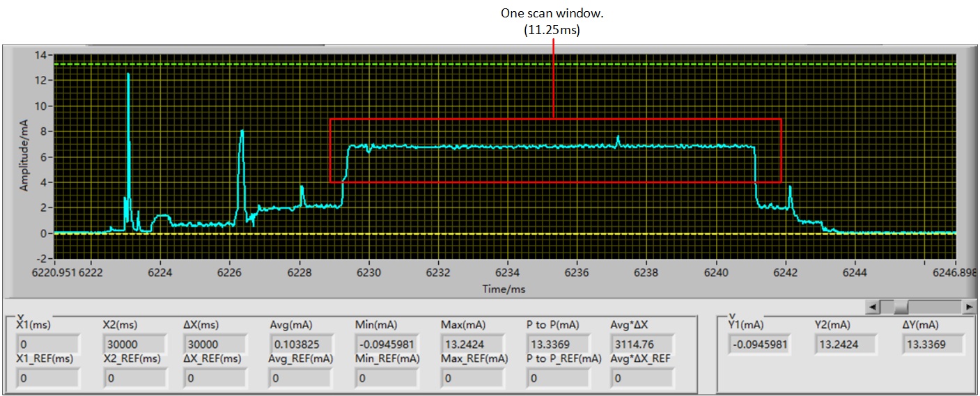This screenshot has height=396, width=980.
Task: Click the X1(ms) value field
Action: tap(47, 344)
